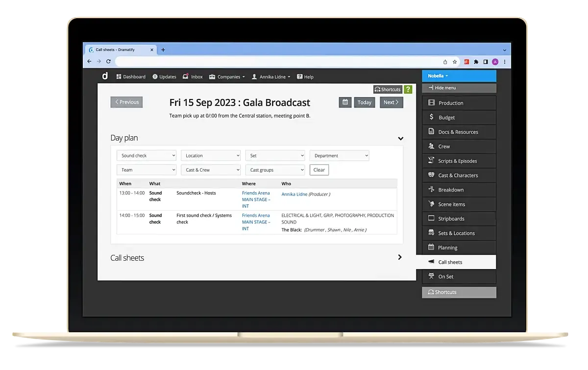Open the Sound check filter dropdown
588x370 pixels.
point(147,155)
